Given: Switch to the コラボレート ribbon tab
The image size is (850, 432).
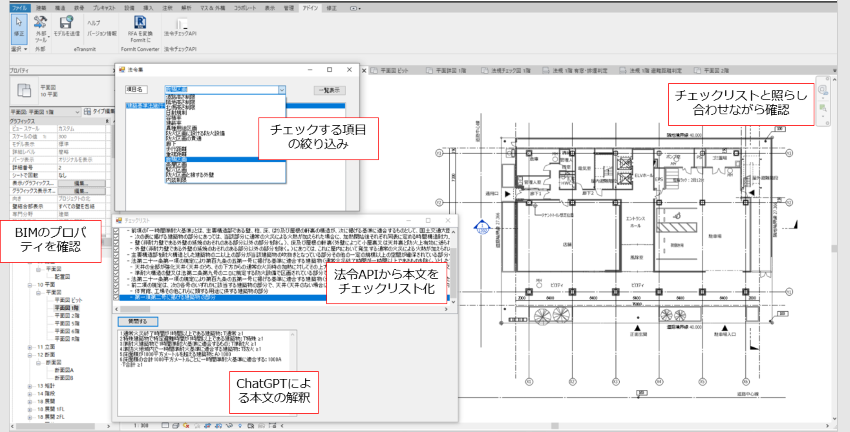Looking at the screenshot, I should pyautogui.click(x=244, y=8).
